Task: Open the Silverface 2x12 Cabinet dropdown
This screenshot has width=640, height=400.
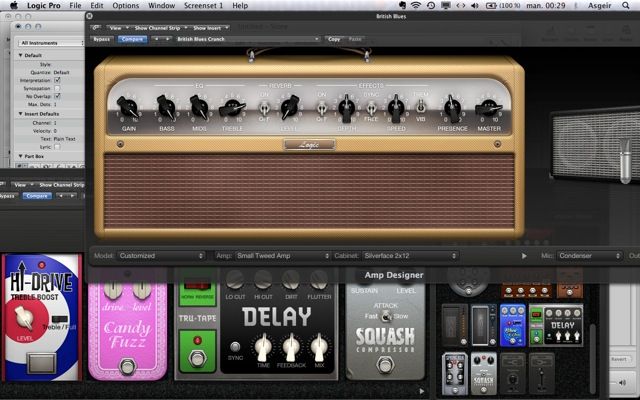Action: [x=410, y=256]
